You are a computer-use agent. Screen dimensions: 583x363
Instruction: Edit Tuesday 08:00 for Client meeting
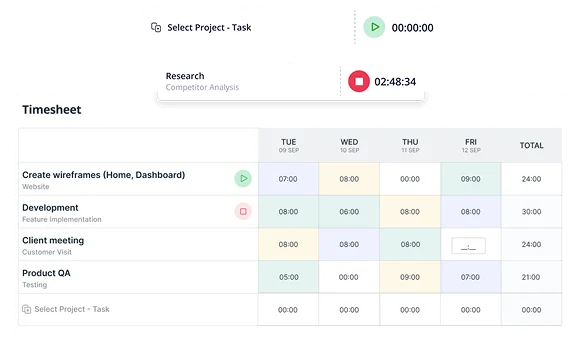[289, 244]
